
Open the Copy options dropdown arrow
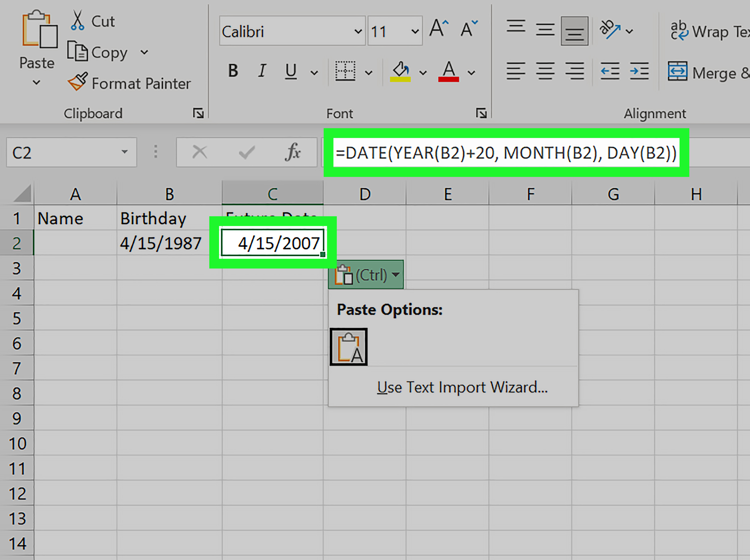(x=144, y=52)
